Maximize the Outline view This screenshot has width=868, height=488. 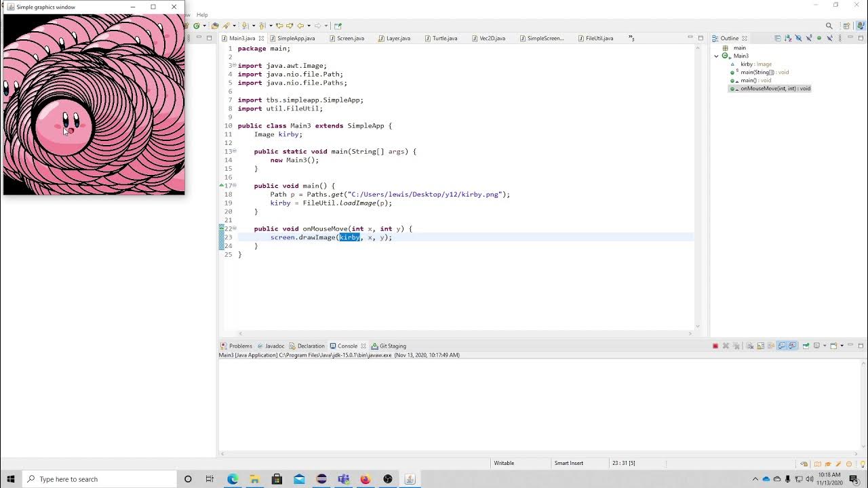click(x=861, y=38)
